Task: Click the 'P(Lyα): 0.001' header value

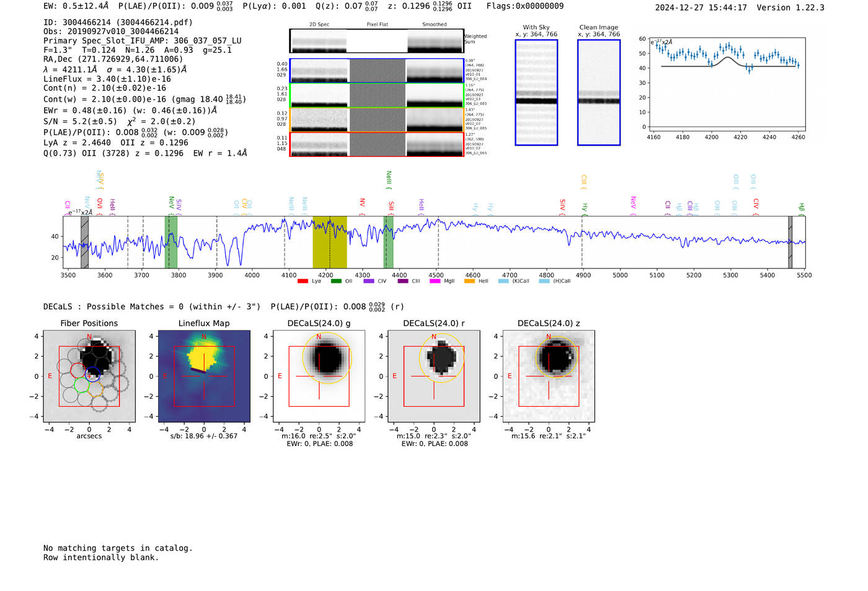Action: point(274,6)
